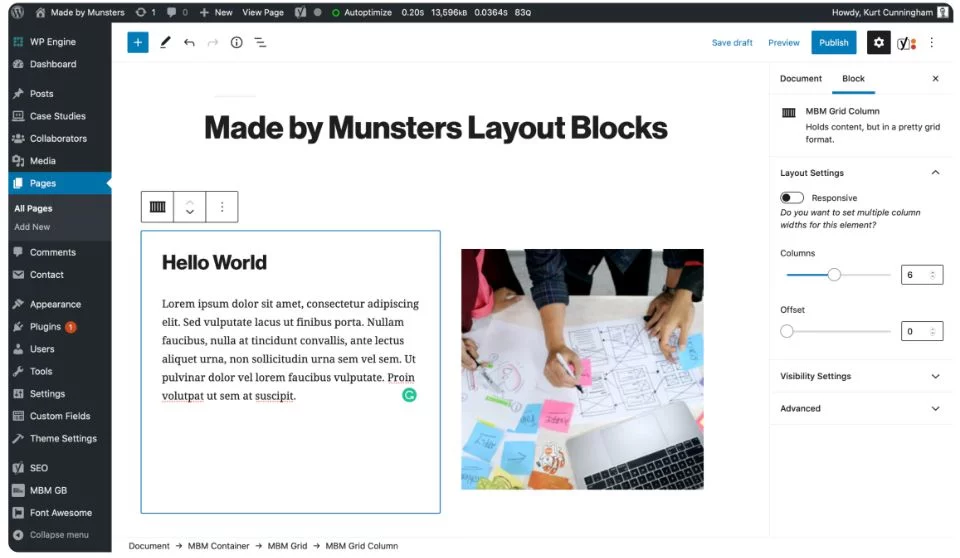Select the pencil edit tool icon

pyautogui.click(x=165, y=42)
